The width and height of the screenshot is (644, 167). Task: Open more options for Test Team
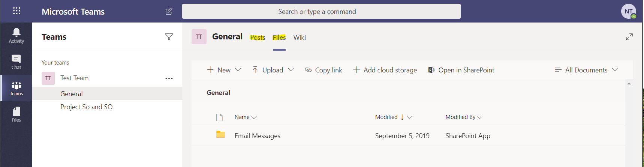[169, 78]
